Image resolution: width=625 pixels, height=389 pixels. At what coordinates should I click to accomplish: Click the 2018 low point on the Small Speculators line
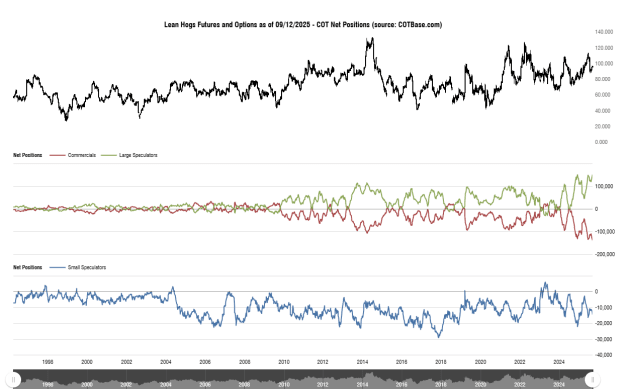pyautogui.click(x=439, y=337)
